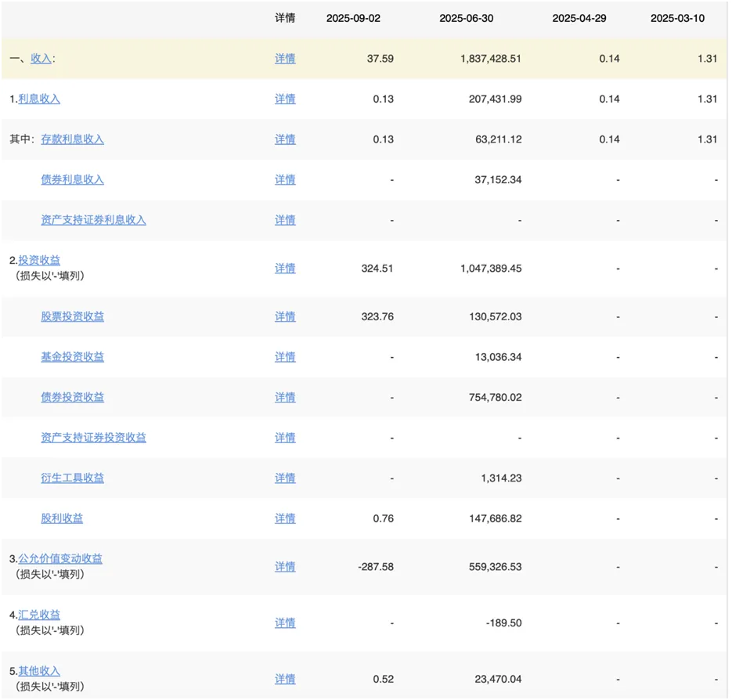The height and width of the screenshot is (700, 732).
Task: Open the 股票投资收益 link
Action: point(72,316)
